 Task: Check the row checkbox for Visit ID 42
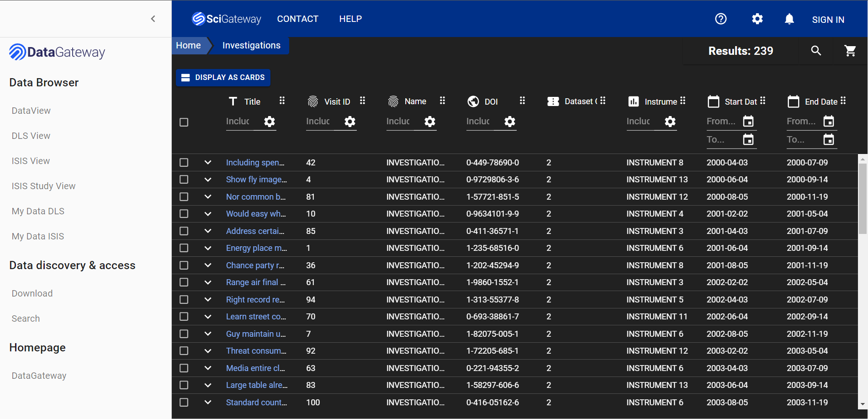click(184, 162)
